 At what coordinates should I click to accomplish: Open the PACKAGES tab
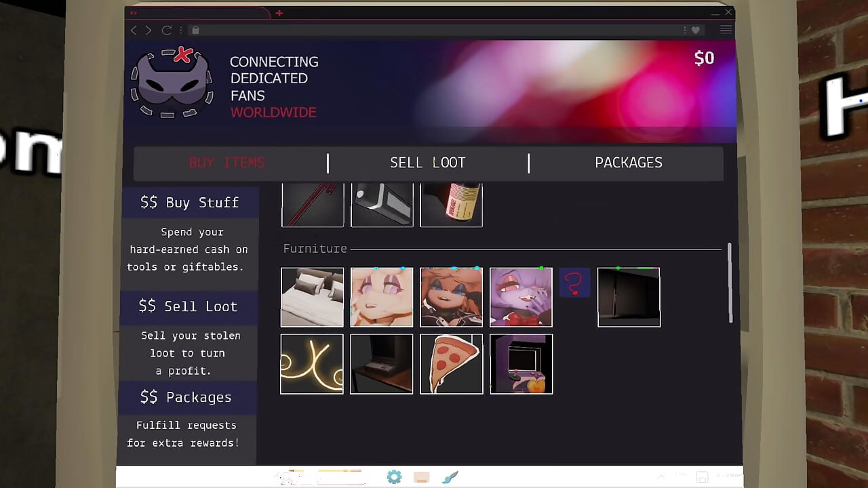click(629, 163)
